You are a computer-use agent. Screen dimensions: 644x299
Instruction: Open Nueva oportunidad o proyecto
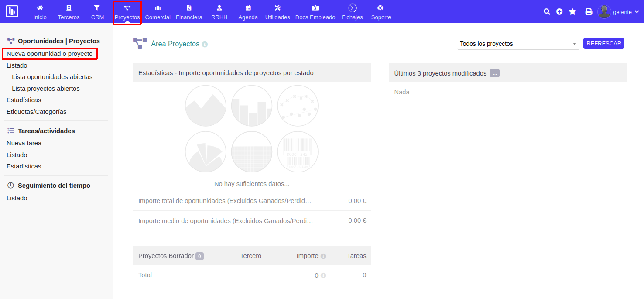50,53
